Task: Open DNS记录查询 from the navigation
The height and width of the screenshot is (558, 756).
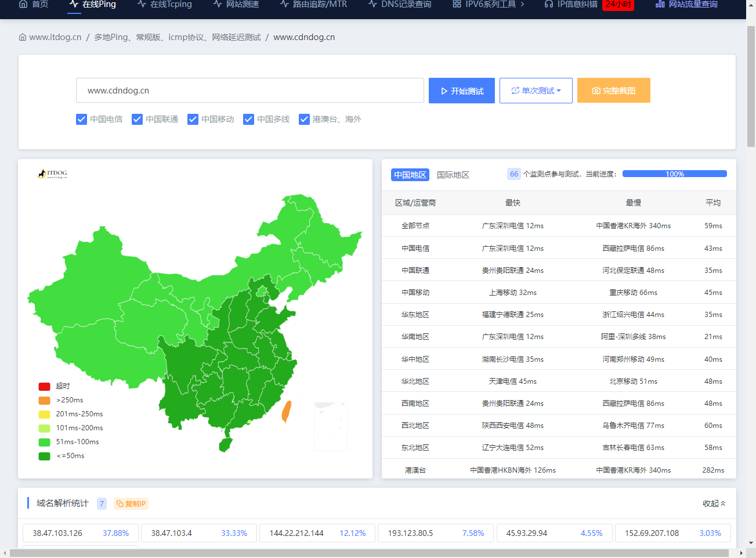Action: click(x=400, y=4)
